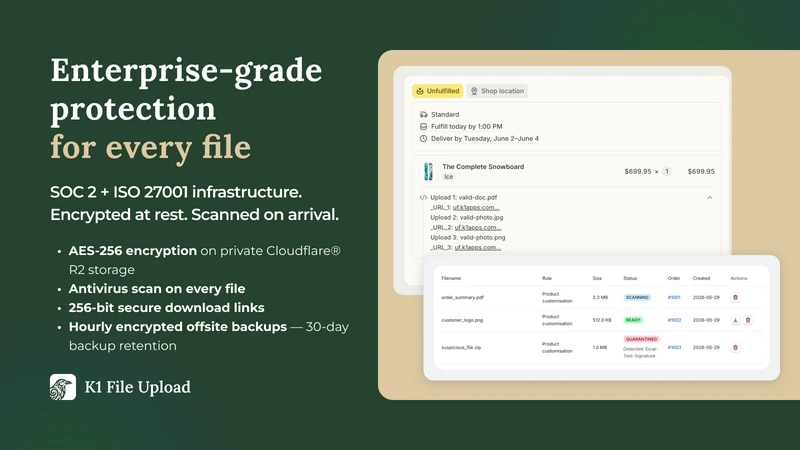Screen dimensions: 800x450
Task: Click Hourly encrypted offsite backups bullet
Action: pyautogui.click(x=209, y=336)
